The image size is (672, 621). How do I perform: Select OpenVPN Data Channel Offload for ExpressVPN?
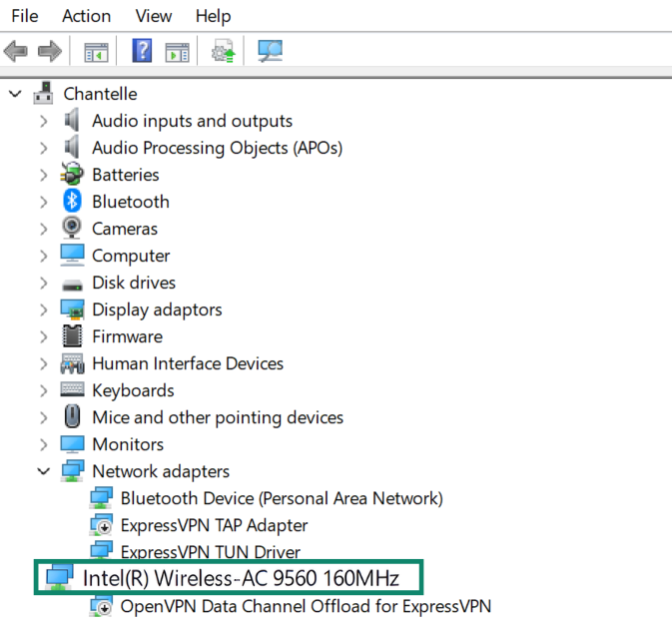click(x=306, y=607)
